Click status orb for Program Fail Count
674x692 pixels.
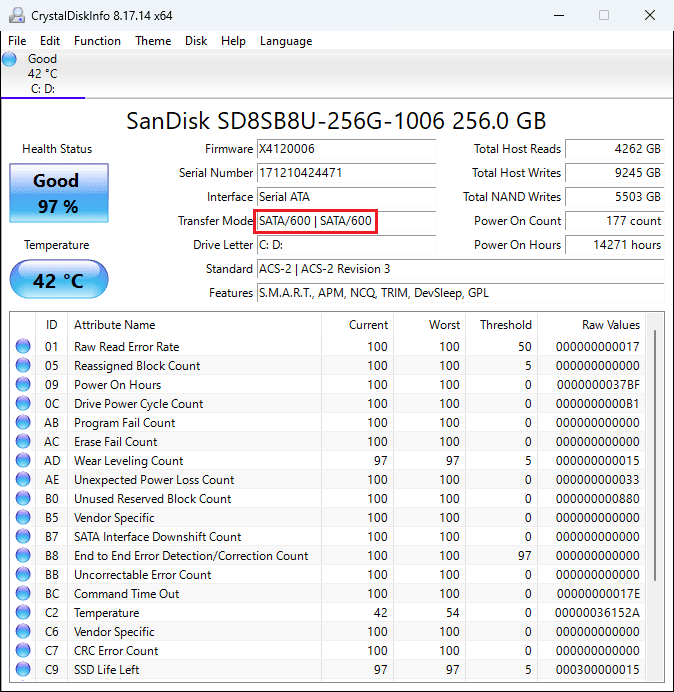pyautogui.click(x=23, y=422)
